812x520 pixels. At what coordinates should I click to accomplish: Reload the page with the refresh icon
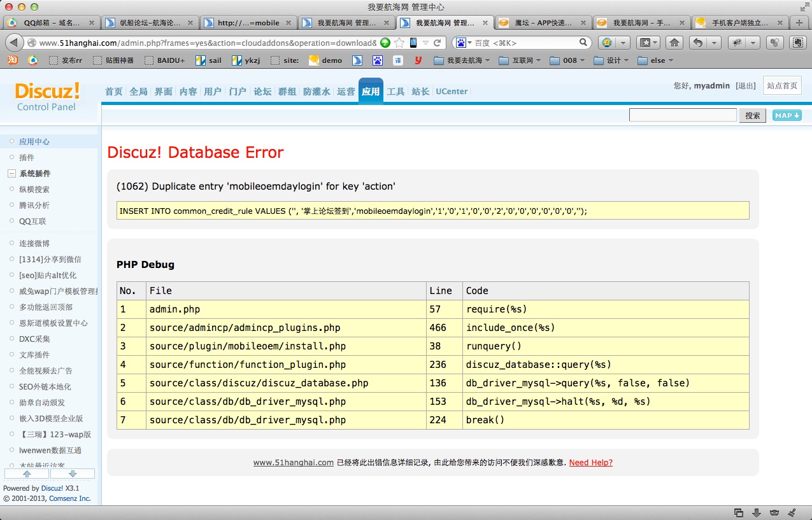tap(438, 43)
